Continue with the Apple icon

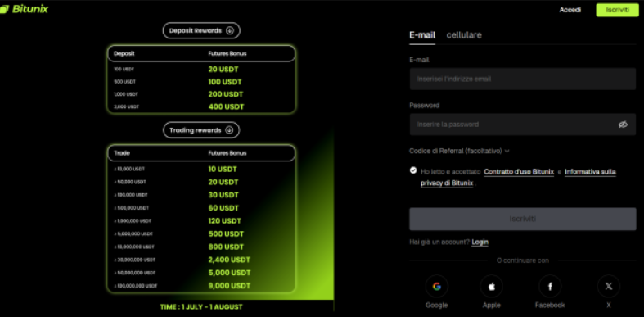point(491,286)
